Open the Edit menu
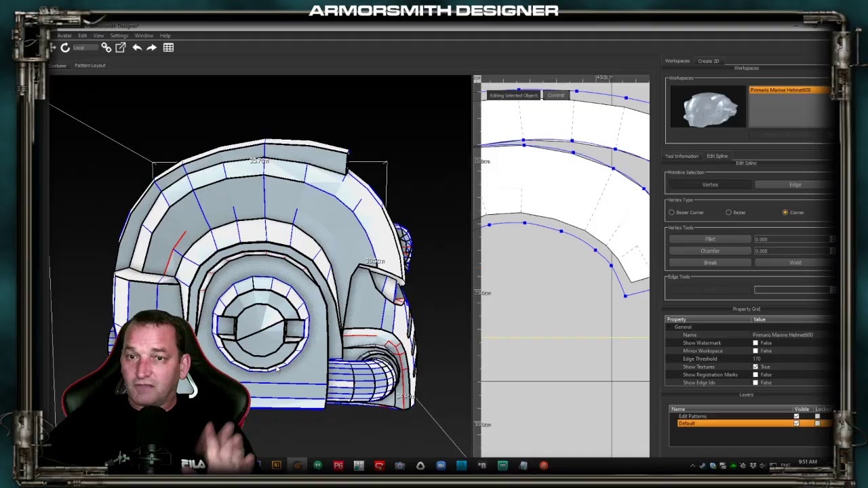 [x=82, y=35]
